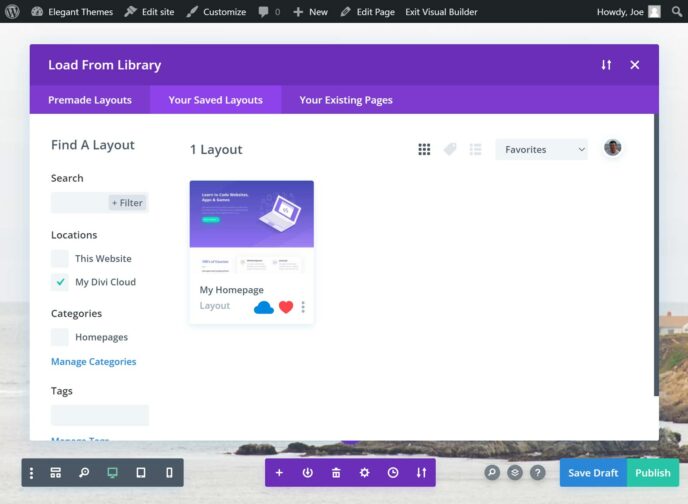Click the Tags input field
This screenshot has height=504, width=688.
click(100, 415)
